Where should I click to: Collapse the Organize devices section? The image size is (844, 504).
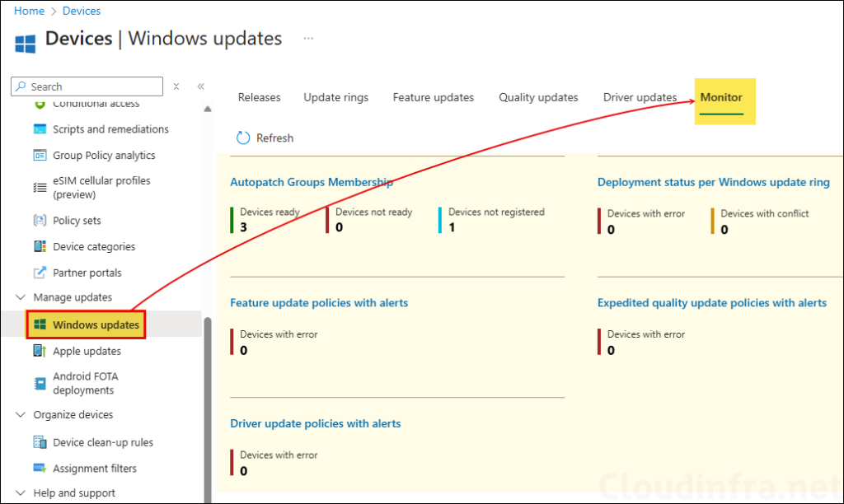tap(21, 415)
